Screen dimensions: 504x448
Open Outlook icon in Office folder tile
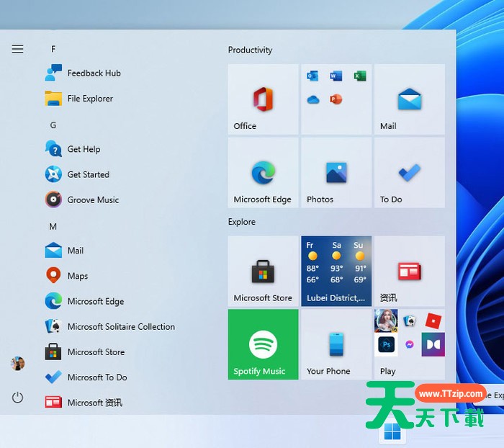pos(312,76)
